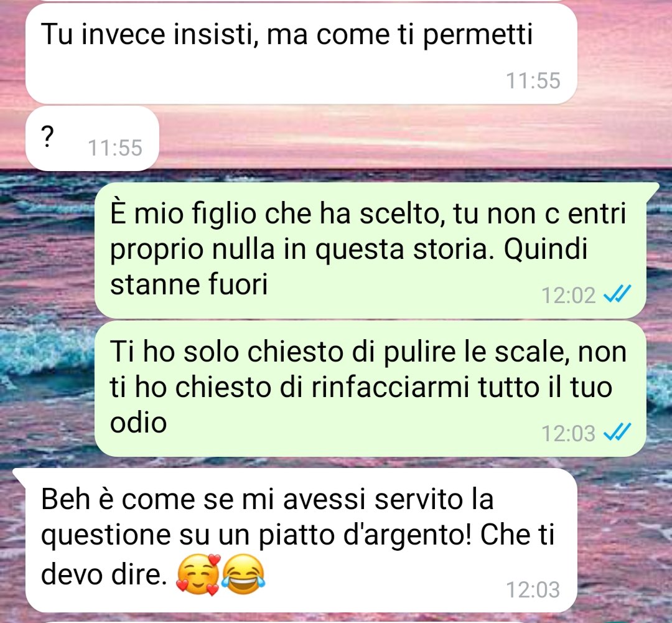Select message "Tu invece insisti, ma come ti permetti"
The image size is (672, 623).
301,53
